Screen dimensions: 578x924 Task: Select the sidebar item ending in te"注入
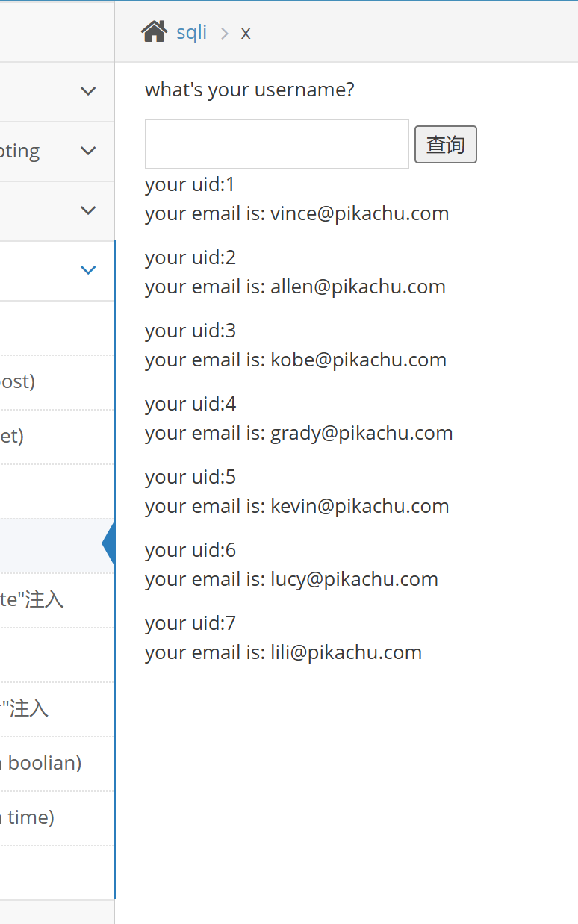point(32,599)
